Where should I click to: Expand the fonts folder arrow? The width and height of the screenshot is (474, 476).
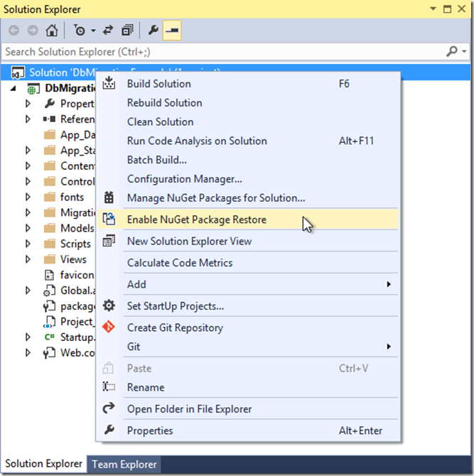tap(28, 198)
